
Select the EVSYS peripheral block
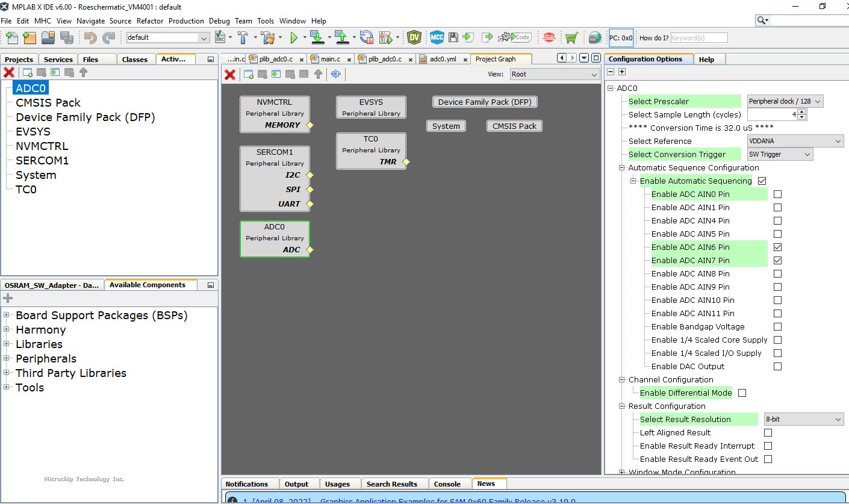(371, 107)
